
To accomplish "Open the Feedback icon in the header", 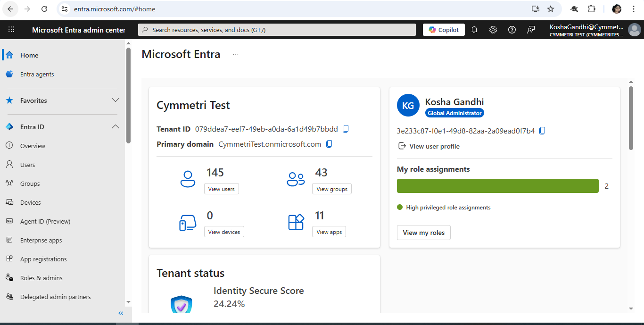I will [x=531, y=30].
